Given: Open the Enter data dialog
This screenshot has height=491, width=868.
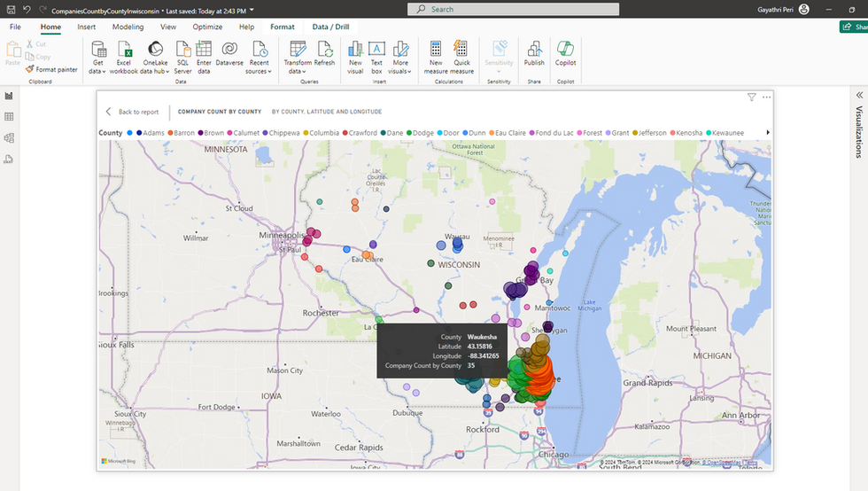Looking at the screenshot, I should point(204,57).
